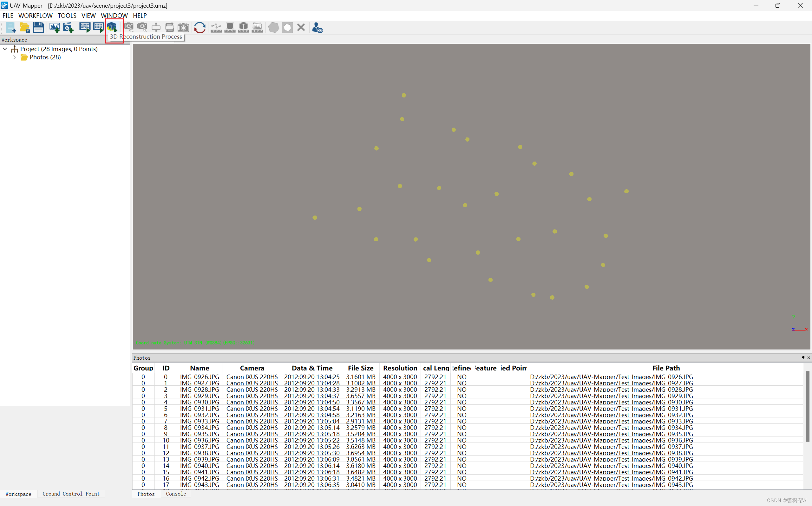Select the volume measurement cube tool
812x506 pixels.
click(244, 27)
